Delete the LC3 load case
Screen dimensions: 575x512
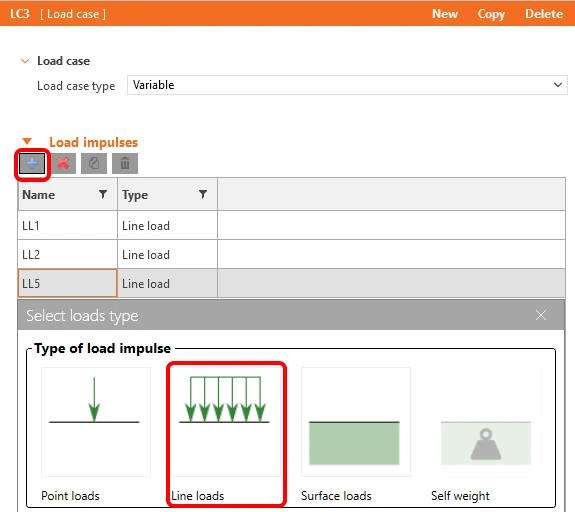(544, 14)
